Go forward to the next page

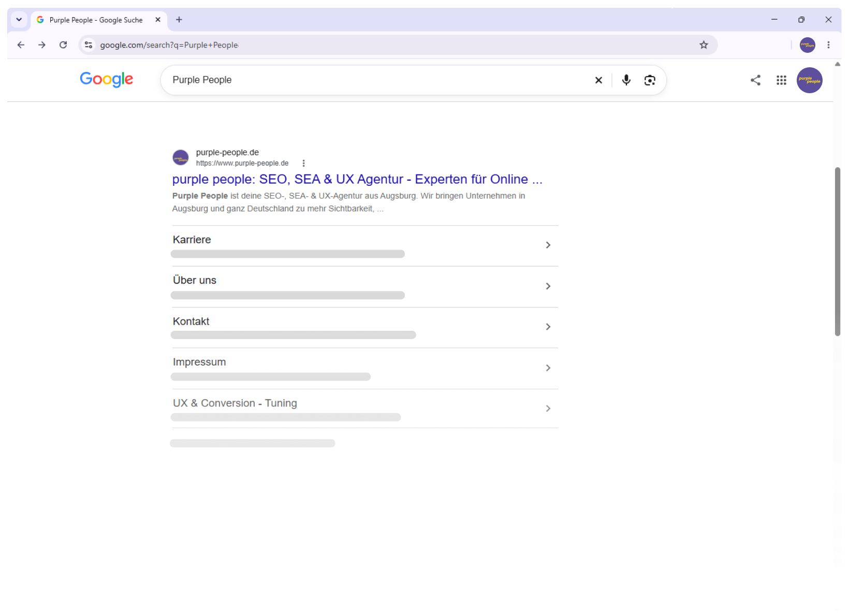[42, 45]
